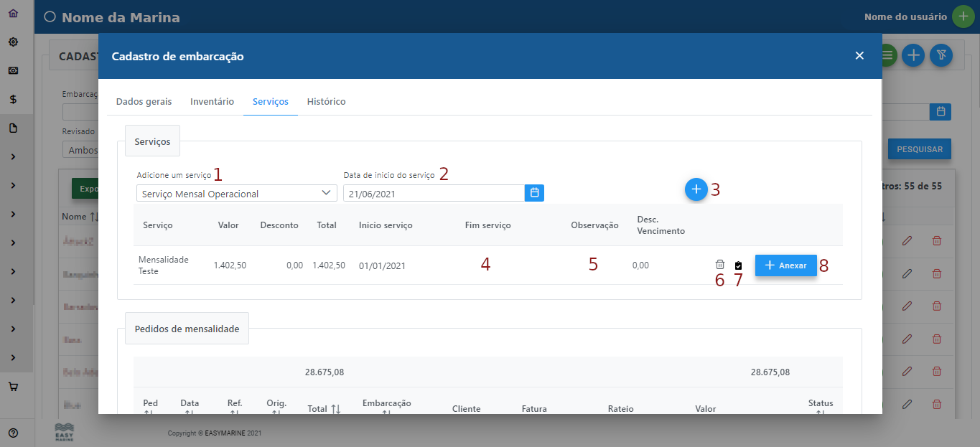Open the calendar picker for the service start date
The width and height of the screenshot is (980, 447).
[x=534, y=193]
